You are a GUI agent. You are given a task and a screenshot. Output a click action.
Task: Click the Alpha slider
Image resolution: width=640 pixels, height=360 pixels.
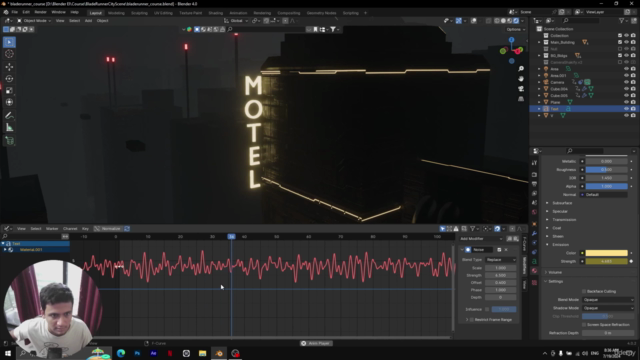607,186
